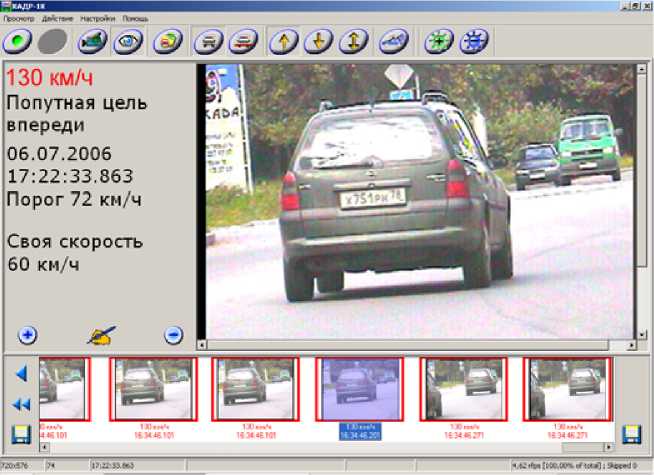The height and width of the screenshot is (475, 654).
Task: Click the gray car toolbar icon
Action: tap(209, 42)
